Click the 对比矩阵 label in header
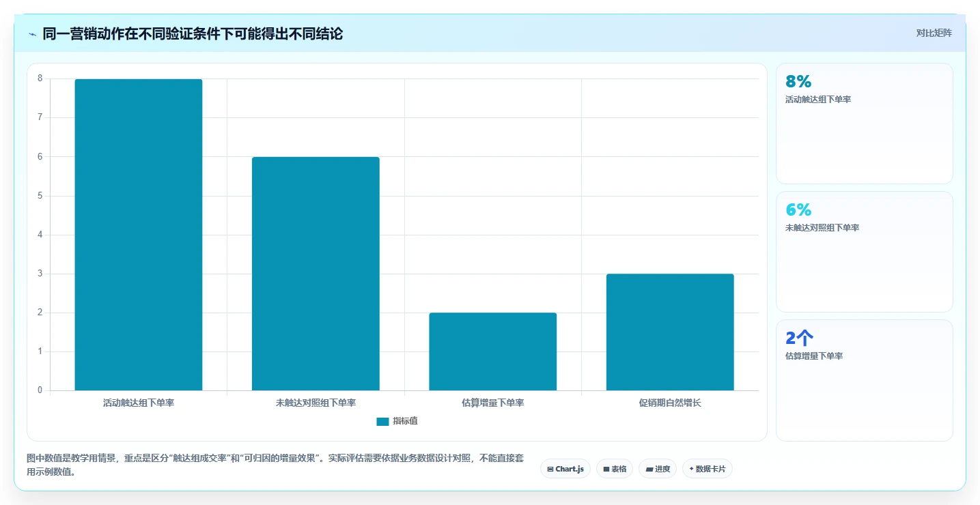This screenshot has height=505, width=980. [x=934, y=33]
